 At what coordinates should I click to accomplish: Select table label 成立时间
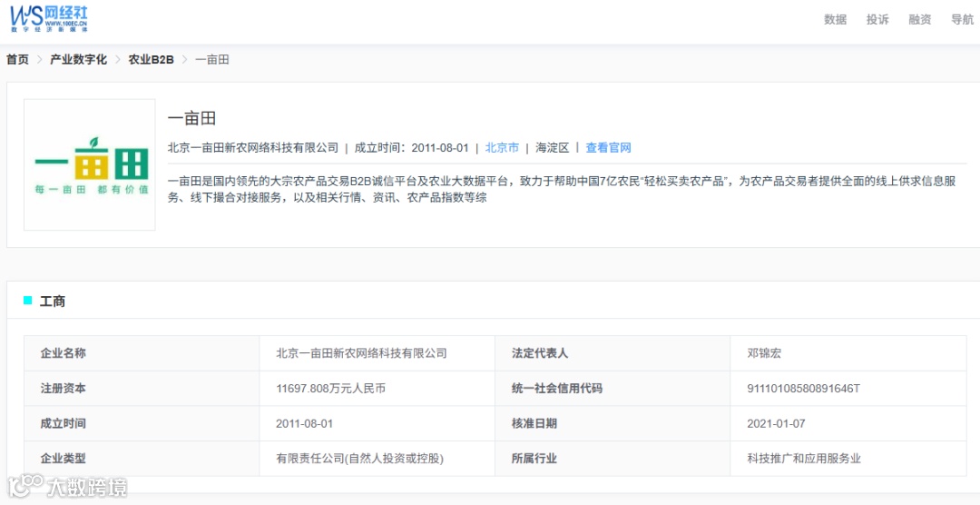[64, 423]
